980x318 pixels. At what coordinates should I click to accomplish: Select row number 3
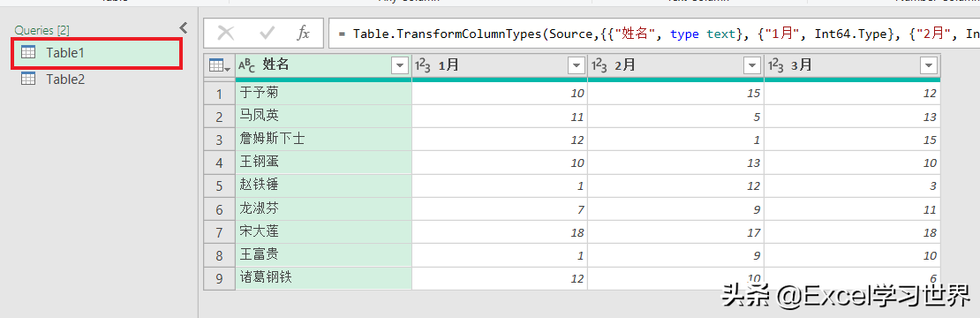click(x=219, y=140)
